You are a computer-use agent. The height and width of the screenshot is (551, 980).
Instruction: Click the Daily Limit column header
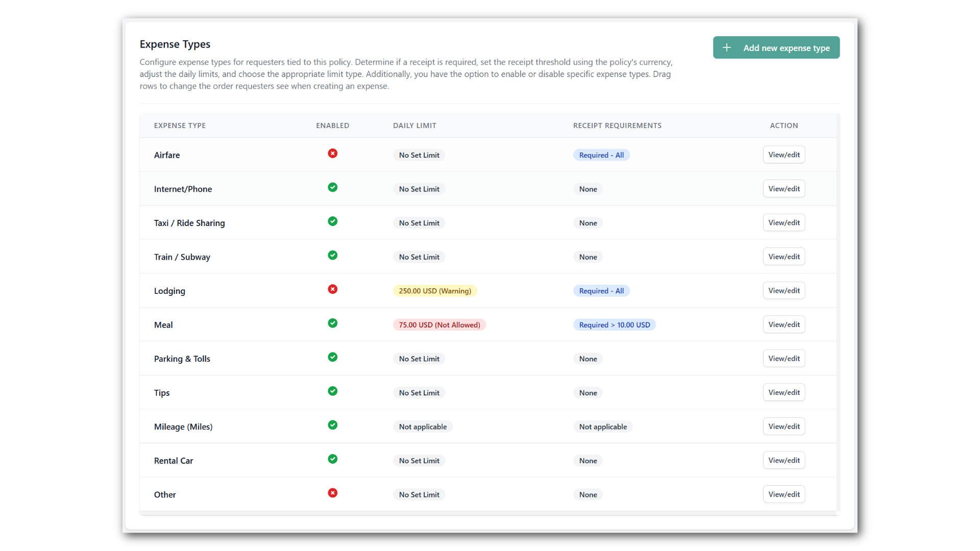[x=414, y=126]
